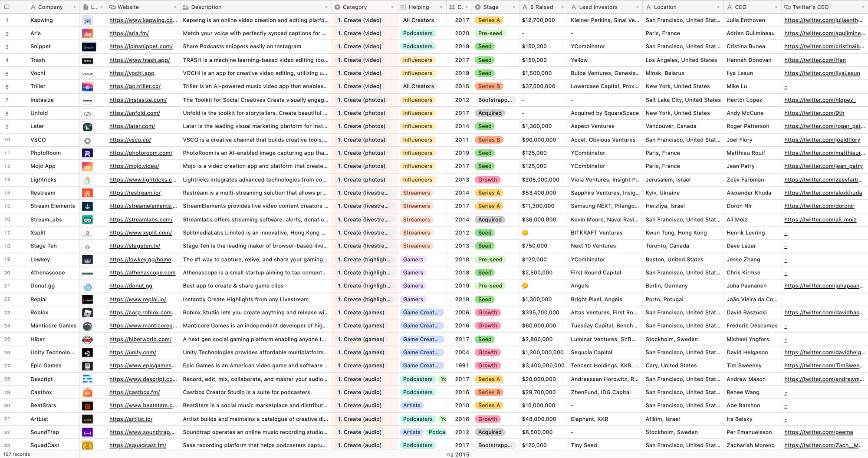868x458 pixels.
Task: Click the Epic Games logo thumbnail
Action: point(88,366)
